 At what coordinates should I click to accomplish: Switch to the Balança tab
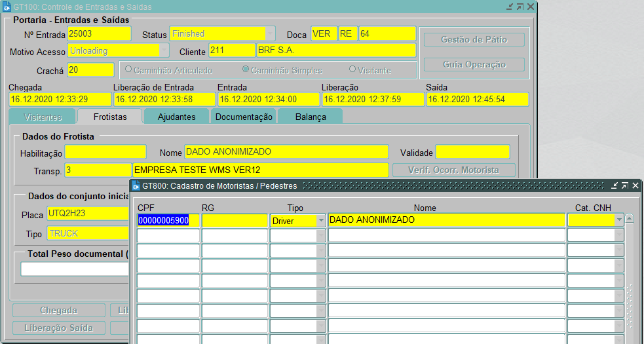(x=311, y=117)
